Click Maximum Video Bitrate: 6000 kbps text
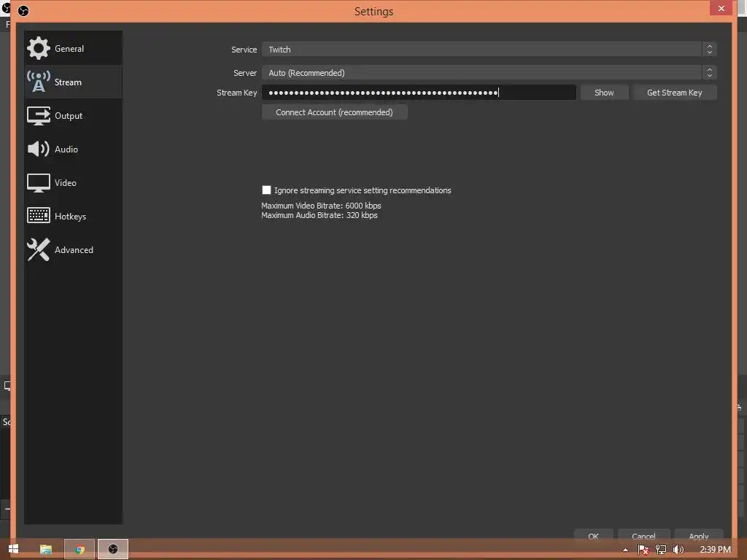Screen dimensions: 747x560 (x=321, y=206)
